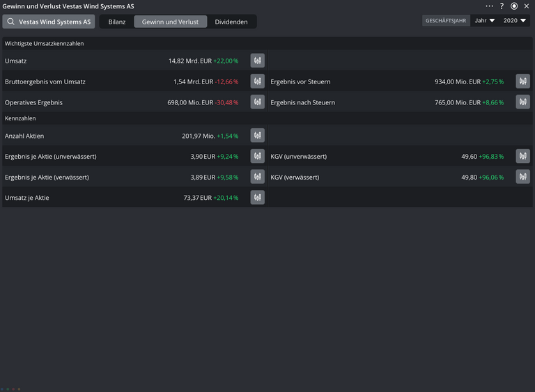Open chart icon for Anzahl Aktien
This screenshot has height=392, width=535.
(x=257, y=136)
